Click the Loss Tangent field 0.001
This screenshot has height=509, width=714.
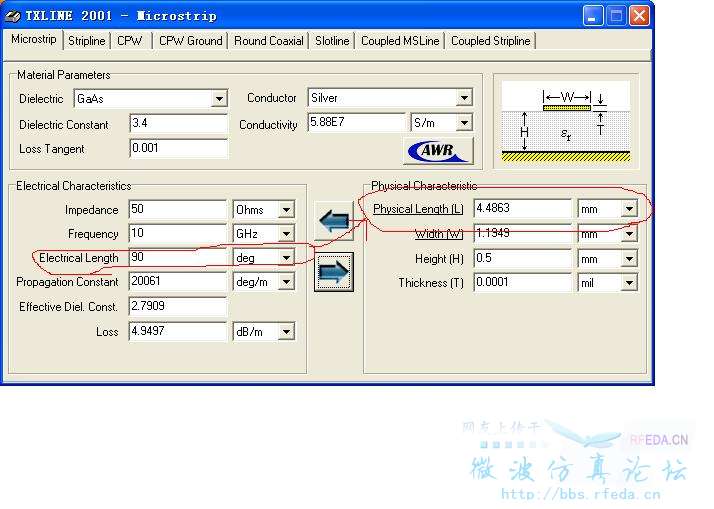point(178,148)
